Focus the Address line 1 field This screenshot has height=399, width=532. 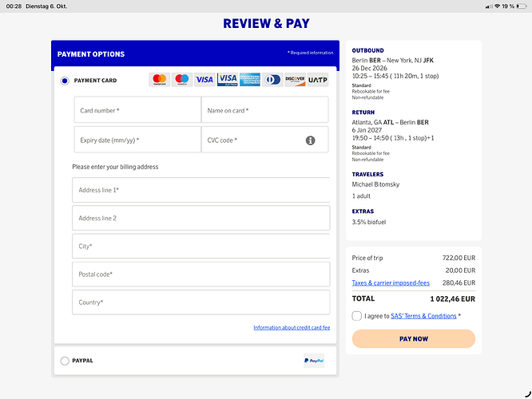tap(200, 190)
